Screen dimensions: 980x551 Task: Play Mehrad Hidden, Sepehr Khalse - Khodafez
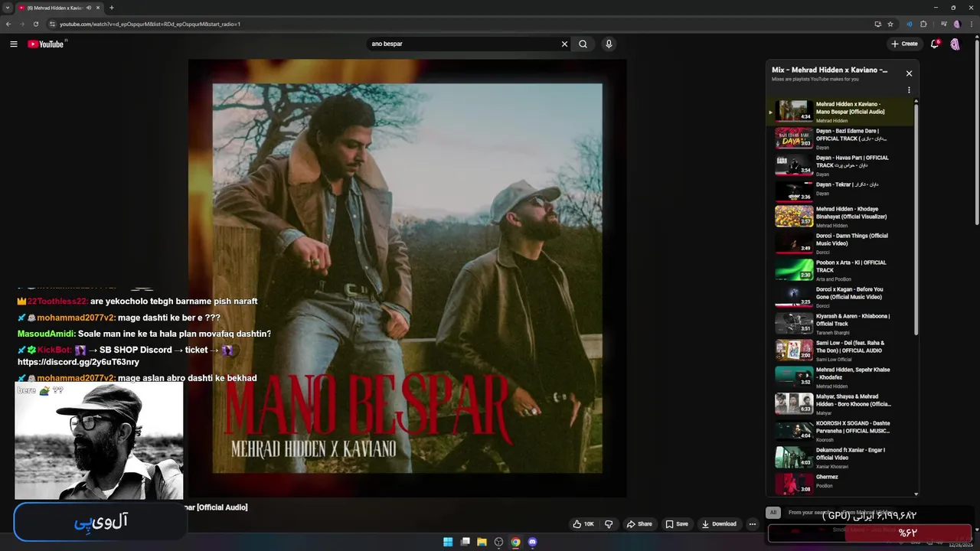tap(841, 377)
